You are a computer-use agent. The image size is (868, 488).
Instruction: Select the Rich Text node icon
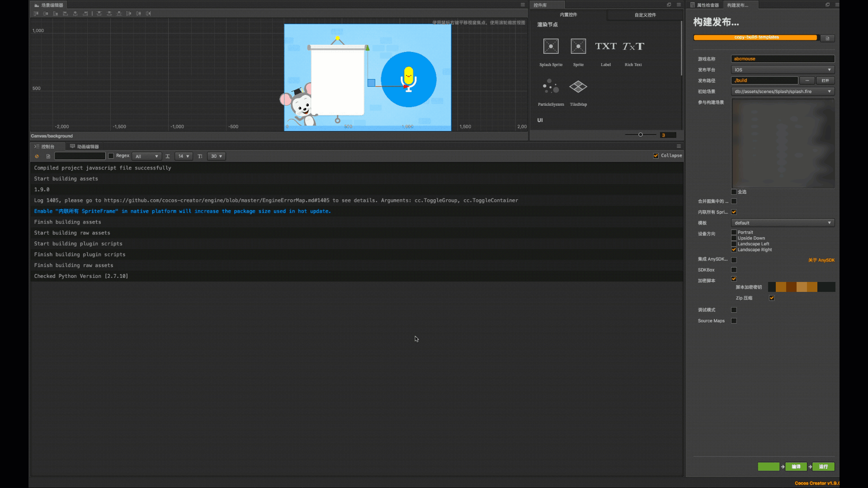pyautogui.click(x=633, y=47)
